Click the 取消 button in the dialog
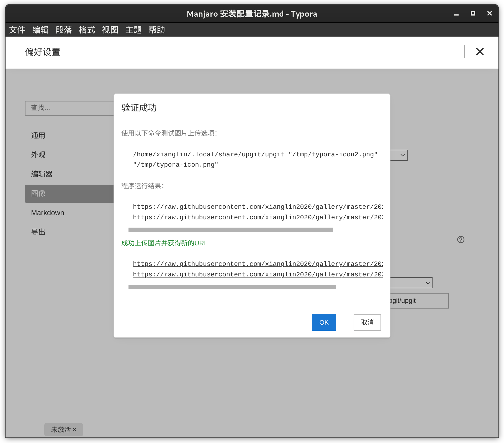504x443 pixels. tap(367, 322)
